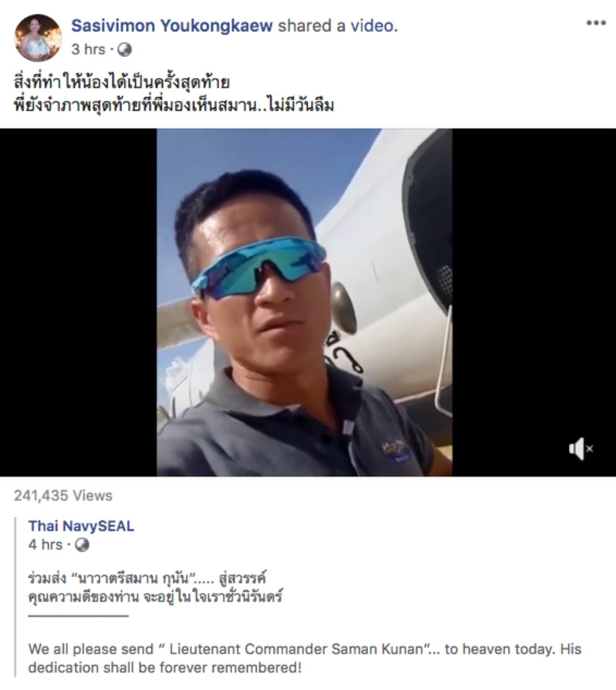Open the Thai NavySEAL page link
616x690 pixels.
pos(81,526)
